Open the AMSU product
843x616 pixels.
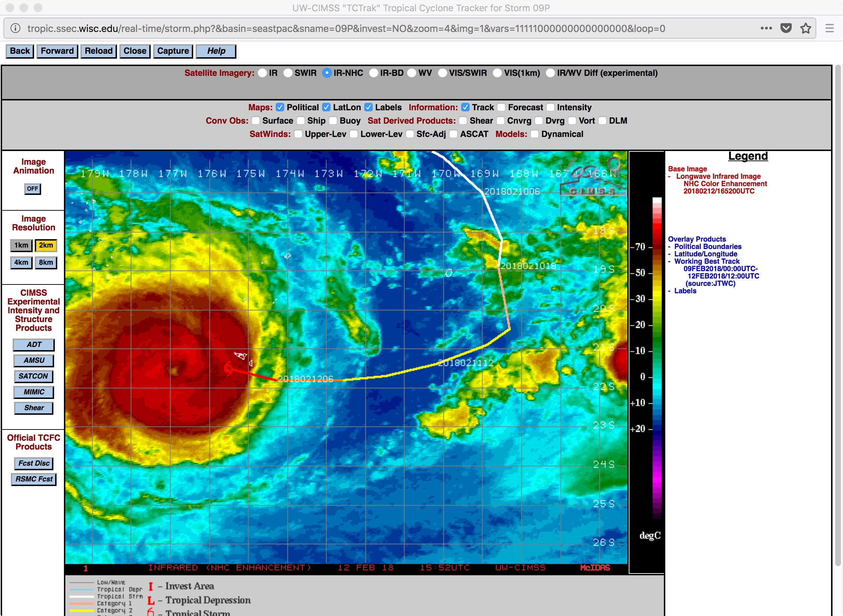pos(34,361)
